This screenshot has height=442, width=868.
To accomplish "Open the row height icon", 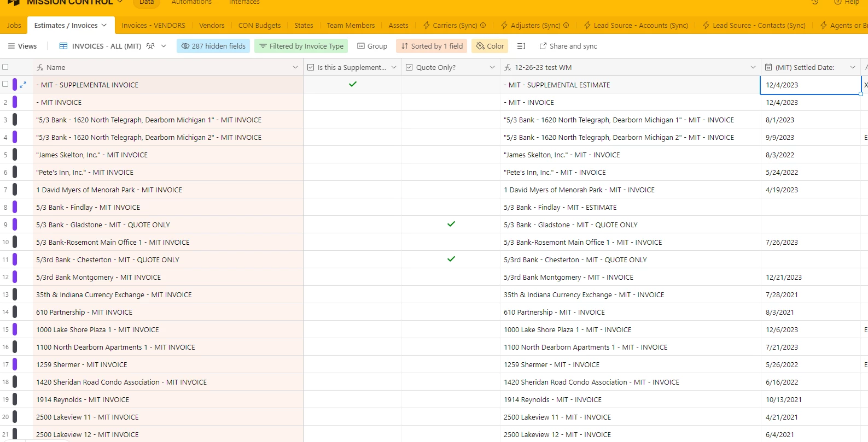I will click(521, 46).
